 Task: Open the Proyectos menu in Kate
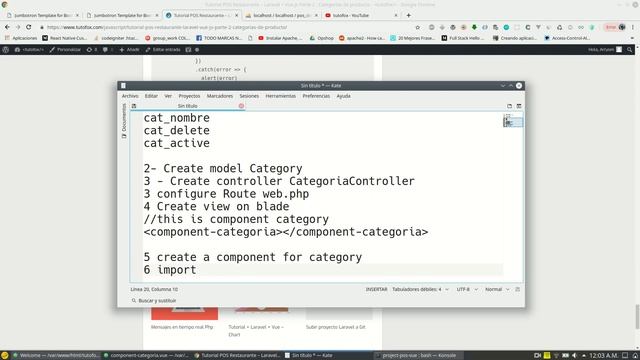click(x=189, y=96)
